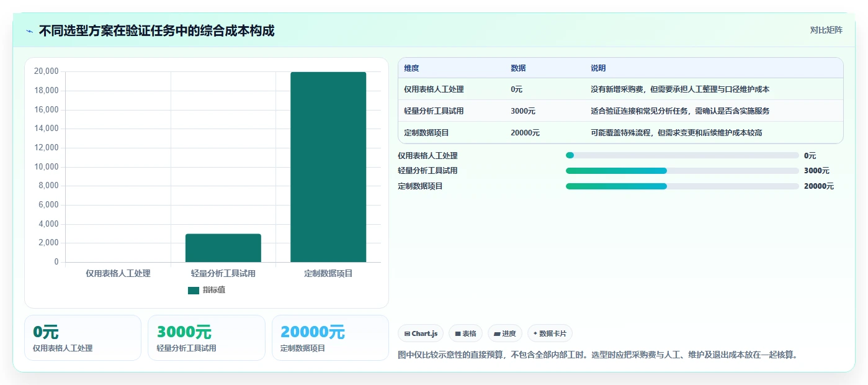The image size is (868, 385).
Task: Click description starting 可能覆盖特殊流程
Action: (x=676, y=133)
